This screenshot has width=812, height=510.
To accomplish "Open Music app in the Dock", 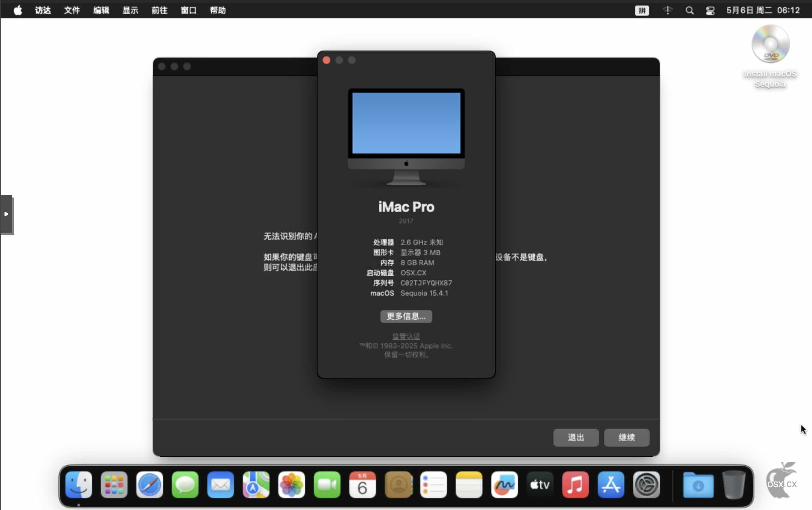I will pos(576,485).
